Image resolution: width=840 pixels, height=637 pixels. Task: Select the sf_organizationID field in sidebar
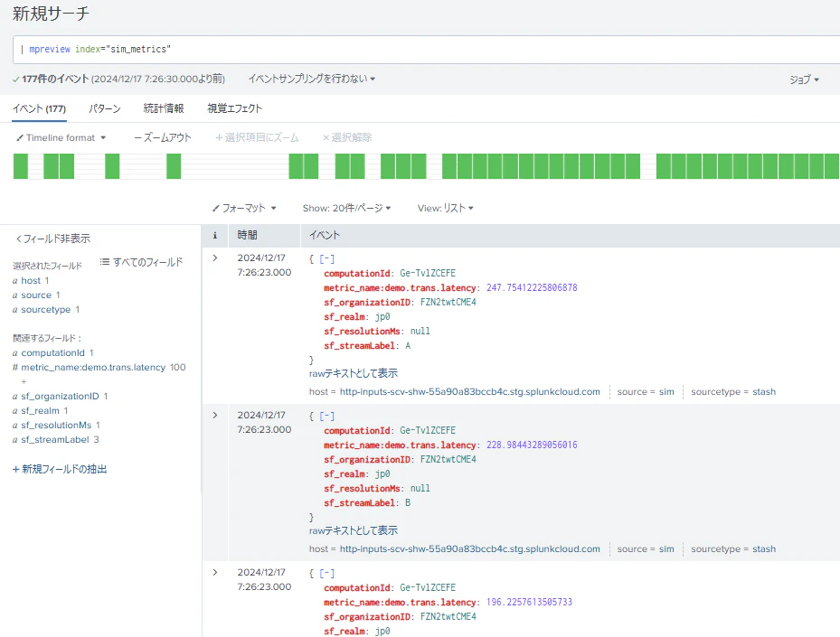[x=60, y=396]
